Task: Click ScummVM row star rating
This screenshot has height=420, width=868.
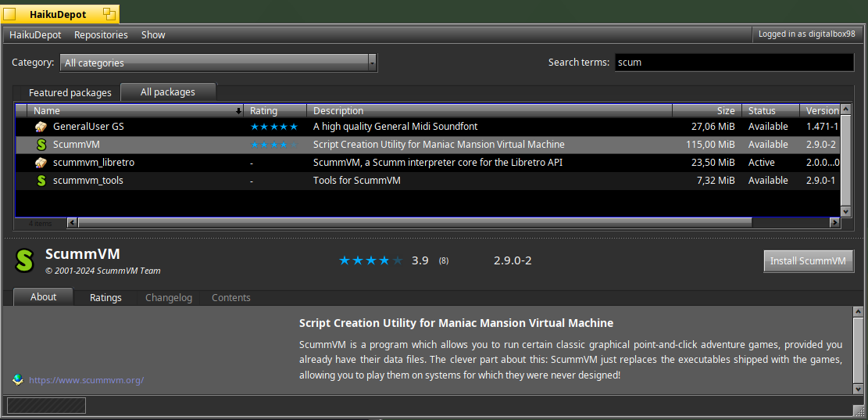Action: pyautogui.click(x=274, y=145)
